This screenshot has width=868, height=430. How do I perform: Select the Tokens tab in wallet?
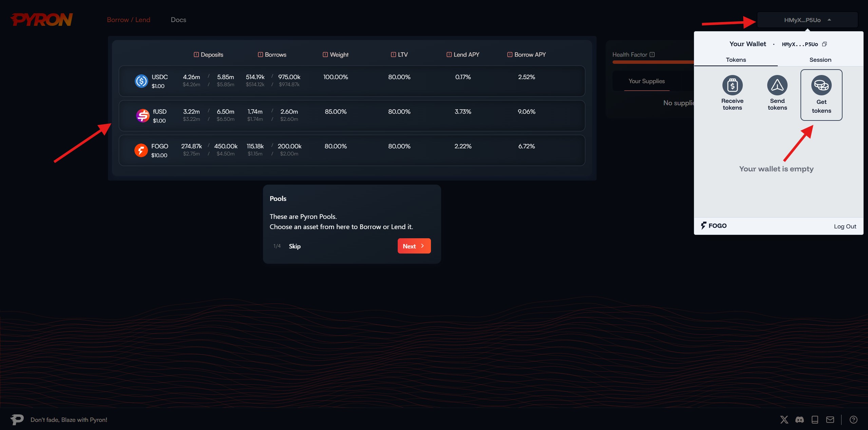736,60
